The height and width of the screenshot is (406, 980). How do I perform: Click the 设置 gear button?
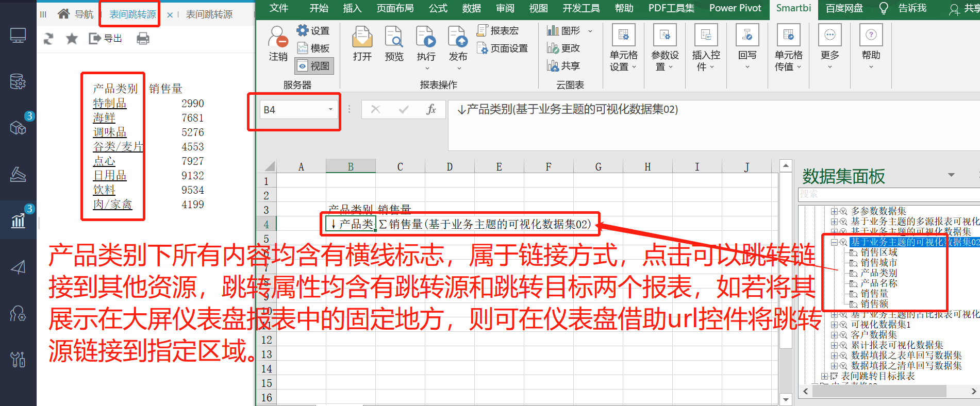pyautogui.click(x=313, y=31)
